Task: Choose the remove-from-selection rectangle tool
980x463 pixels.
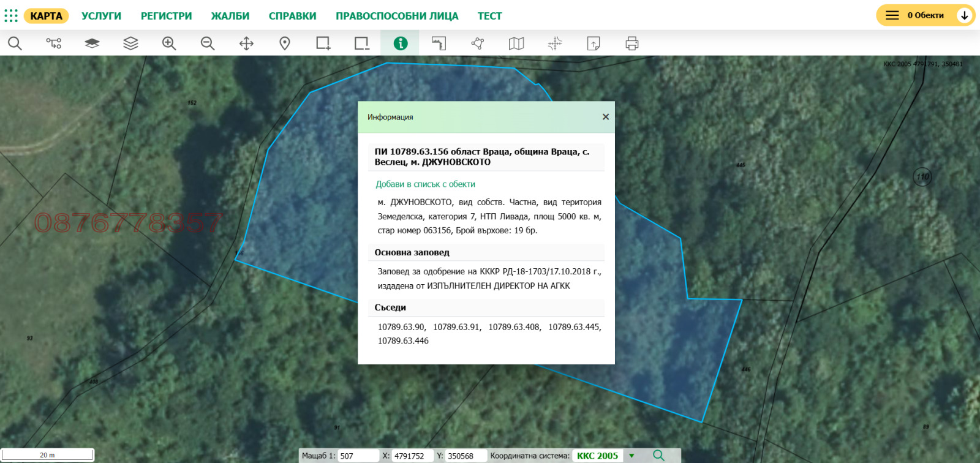Action: click(361, 43)
